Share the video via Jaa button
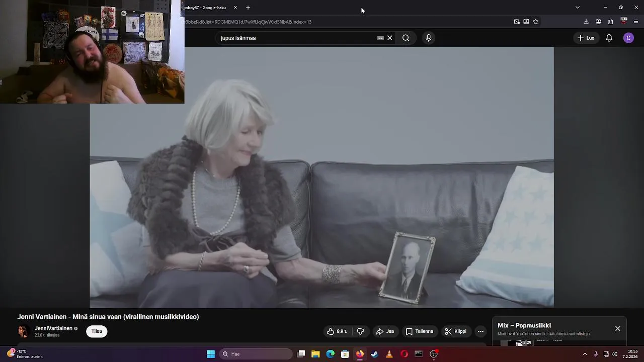The image size is (644, 362). 385,331
